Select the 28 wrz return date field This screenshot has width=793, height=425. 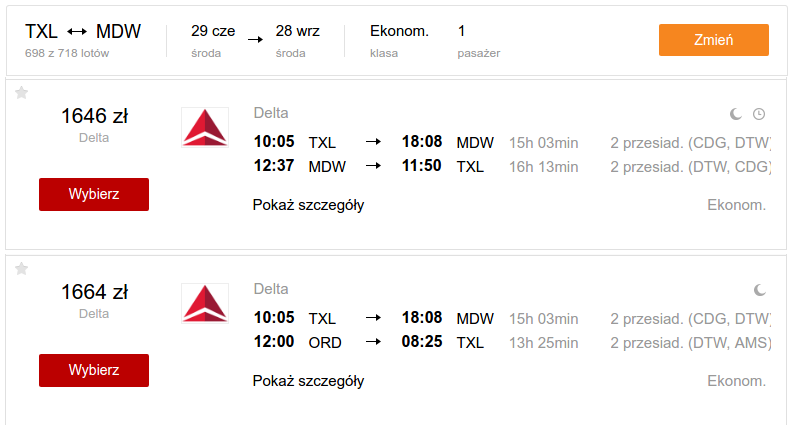297,40
